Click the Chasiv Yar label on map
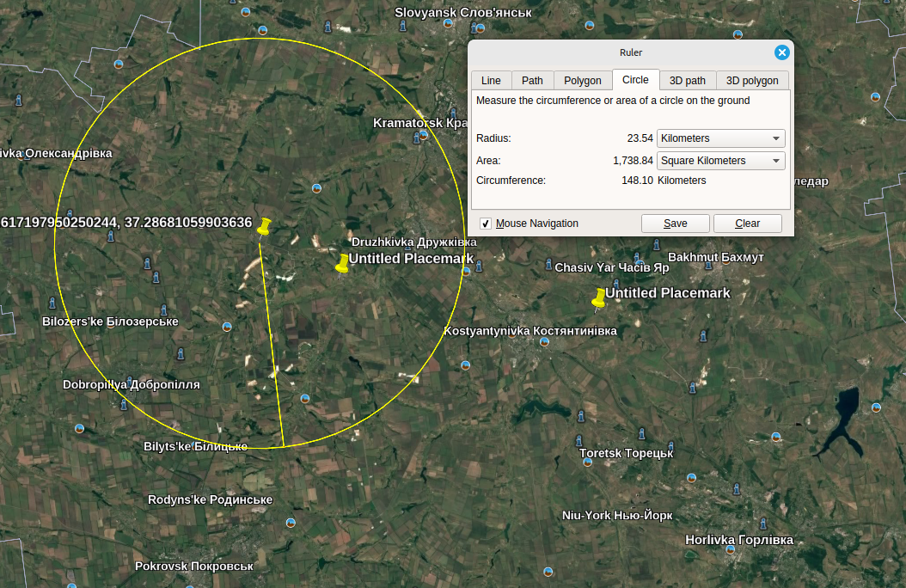The width and height of the screenshot is (906, 588). pyautogui.click(x=611, y=267)
